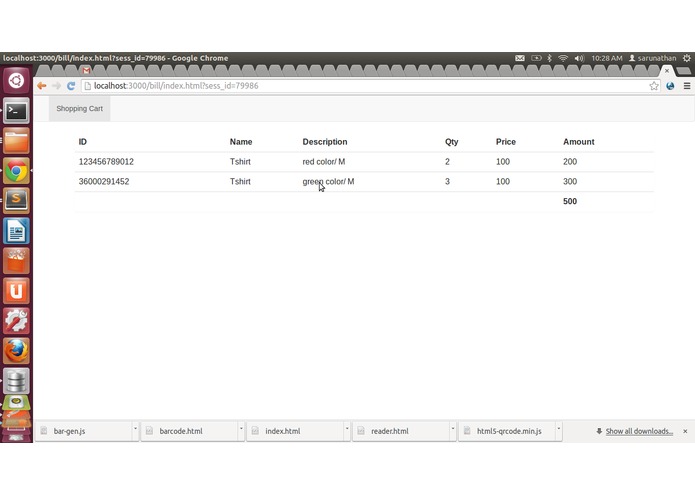The image size is (695, 494).
Task: Click the Amount column header
Action: coord(578,142)
